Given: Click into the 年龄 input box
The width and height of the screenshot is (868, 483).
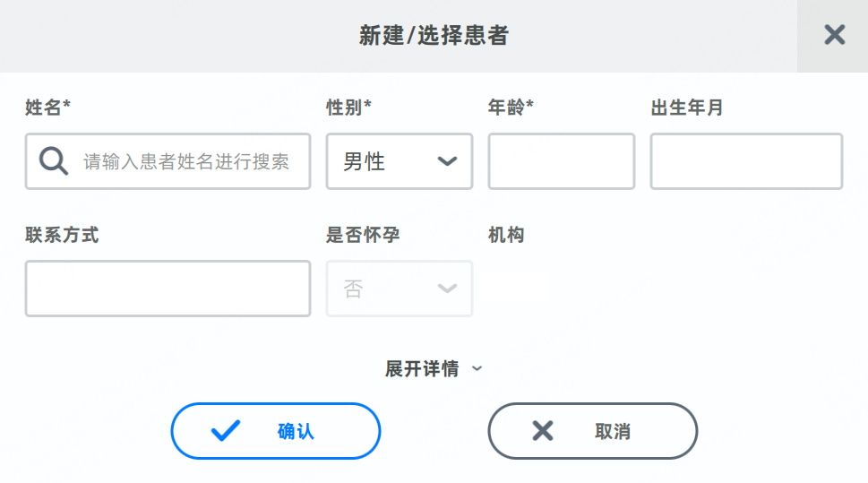Looking at the screenshot, I should pyautogui.click(x=561, y=161).
